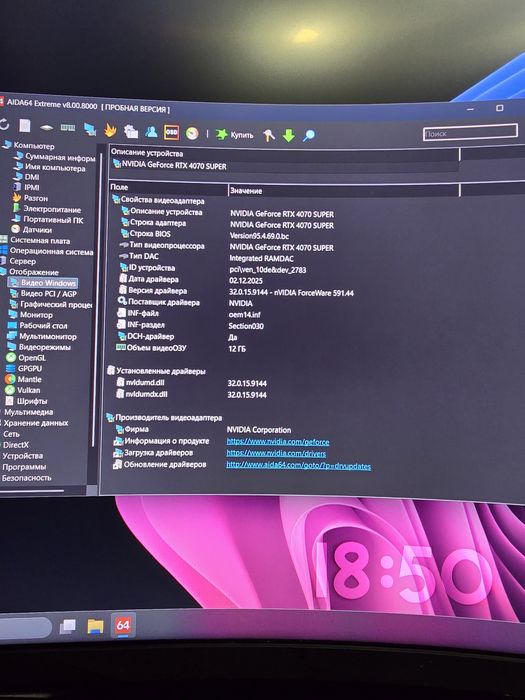Select the Версия драйвера row
The image size is (525, 700).
click(235, 292)
